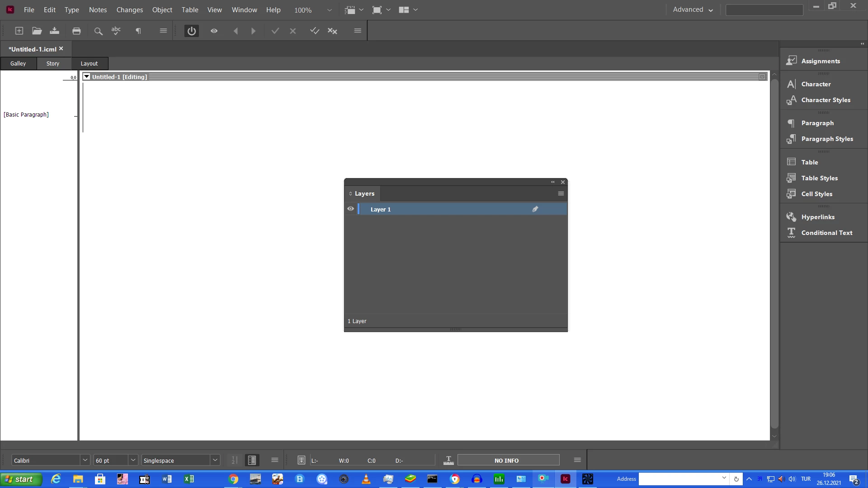Click the Character Styles panel button
Screen dimensions: 868x488
826,100
